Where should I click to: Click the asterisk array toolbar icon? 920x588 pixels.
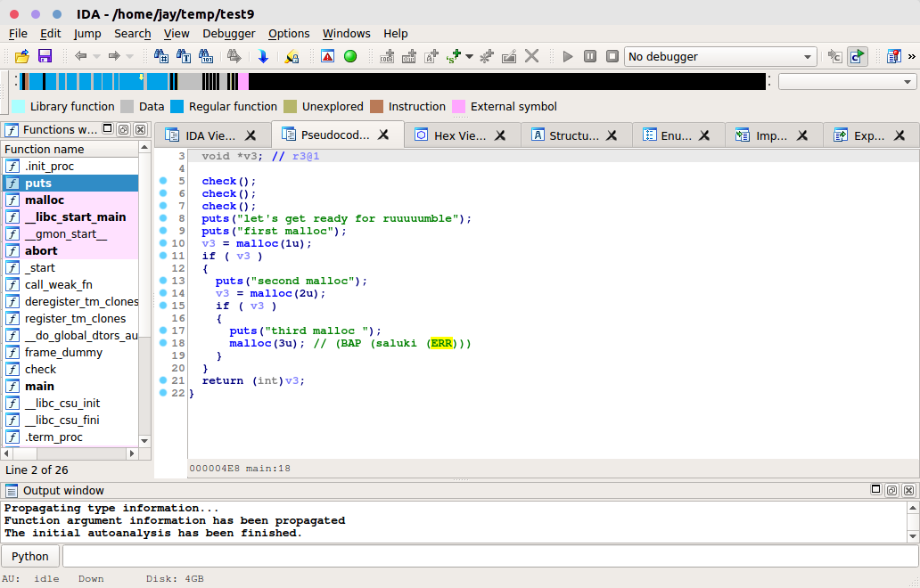pyautogui.click(x=487, y=56)
